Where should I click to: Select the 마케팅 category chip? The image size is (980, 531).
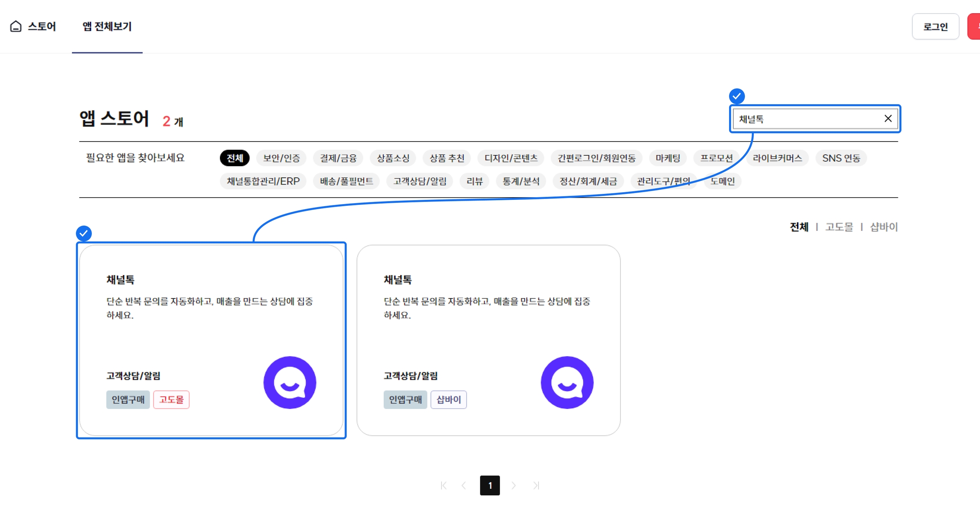[667, 158]
